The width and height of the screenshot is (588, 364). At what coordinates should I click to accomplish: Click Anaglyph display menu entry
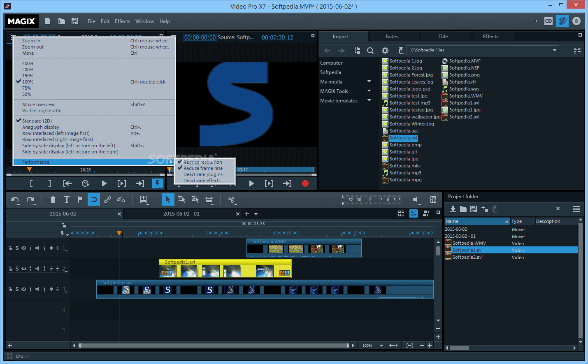(94, 127)
